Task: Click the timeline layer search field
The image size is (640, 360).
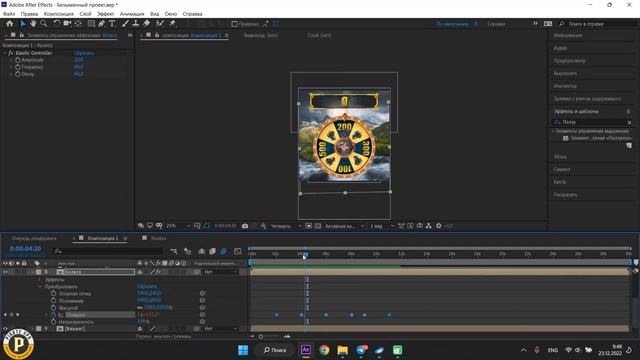Action: (x=109, y=251)
